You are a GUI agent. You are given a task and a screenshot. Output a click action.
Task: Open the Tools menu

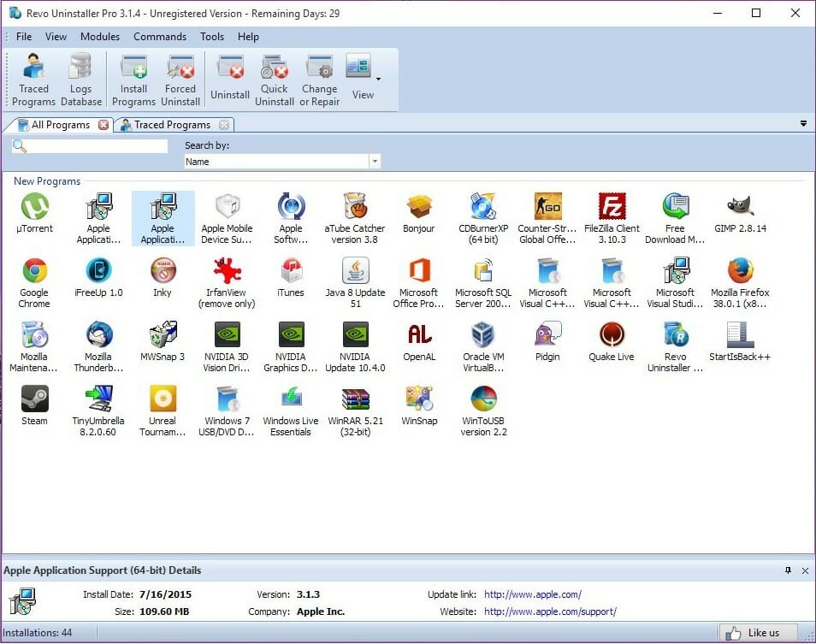tap(212, 37)
